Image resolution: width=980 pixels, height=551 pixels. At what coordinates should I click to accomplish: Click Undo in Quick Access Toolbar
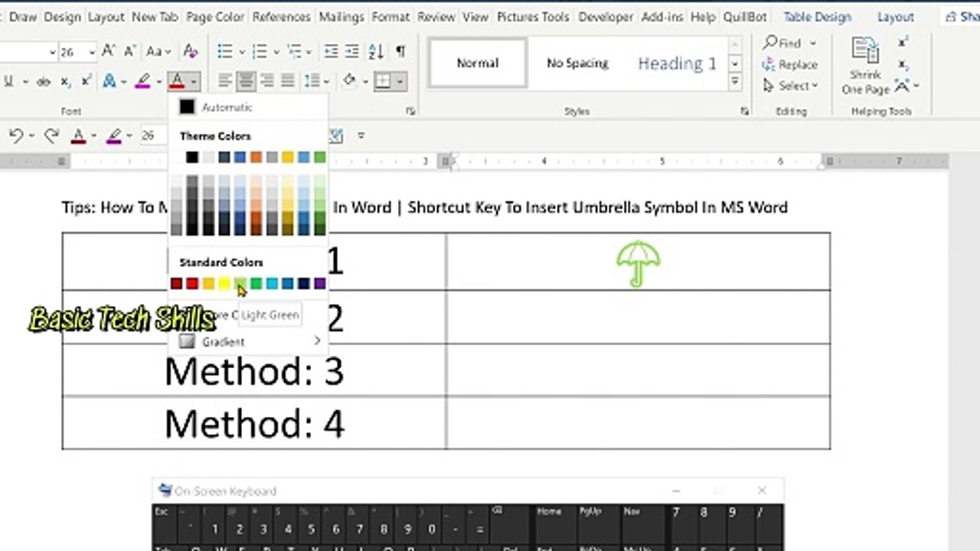(x=15, y=135)
